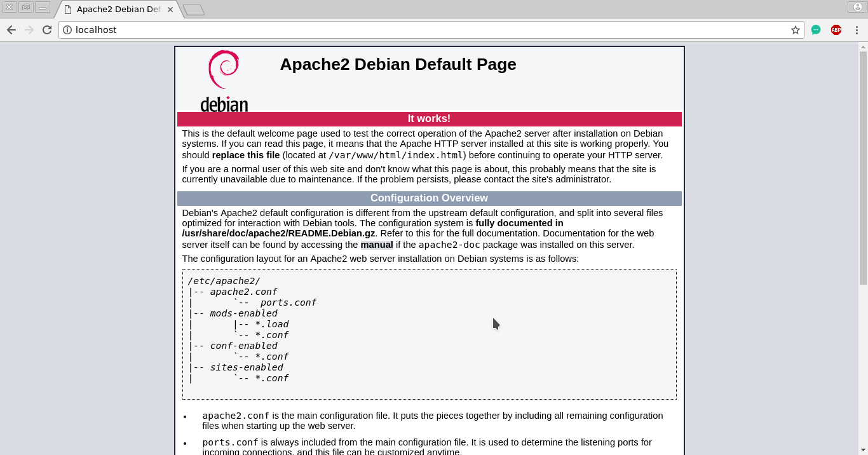Viewport: 868px width, 455px height.
Task: Close the browser window
Action: pyautogui.click(x=9, y=7)
